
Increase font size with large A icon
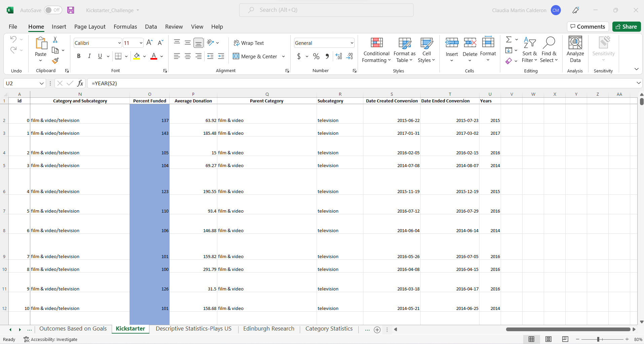[150, 42]
